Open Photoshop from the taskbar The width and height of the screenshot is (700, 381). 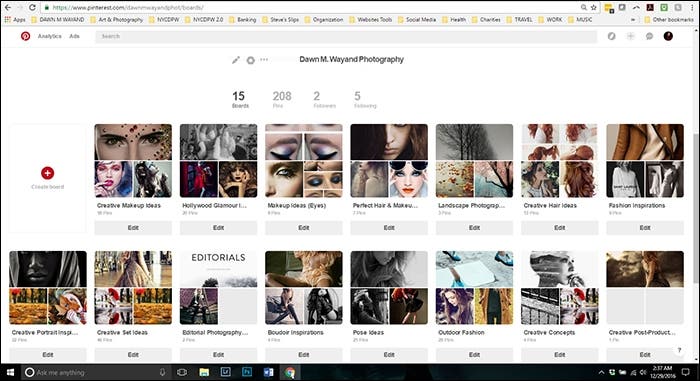[x=247, y=372]
